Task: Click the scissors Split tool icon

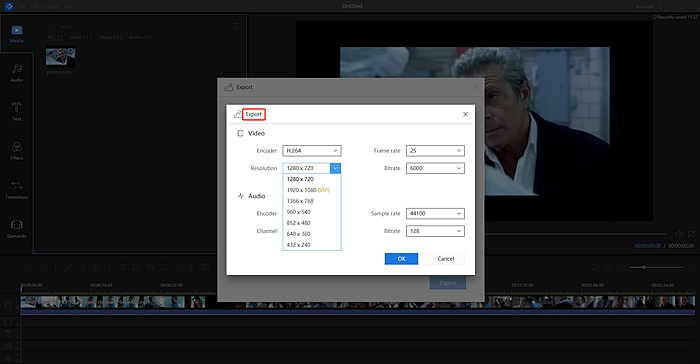Action: tap(83, 267)
